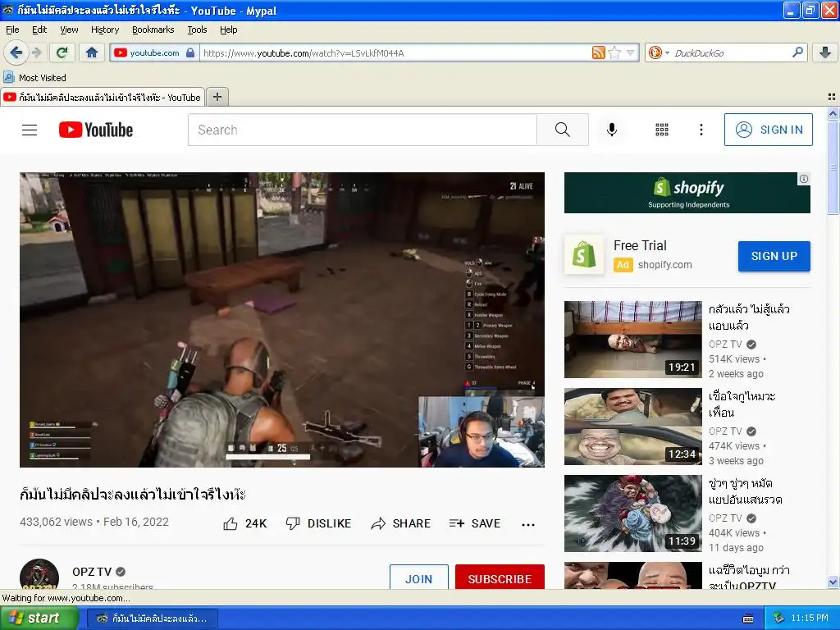This screenshot has width=840, height=630.
Task: Click the DISLIKE thumbs down button
Action: pyautogui.click(x=318, y=523)
